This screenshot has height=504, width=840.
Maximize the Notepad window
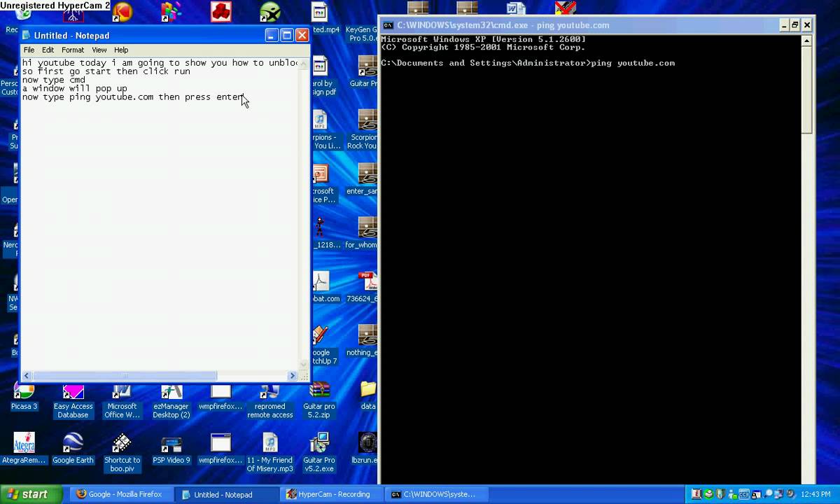pyautogui.click(x=287, y=35)
